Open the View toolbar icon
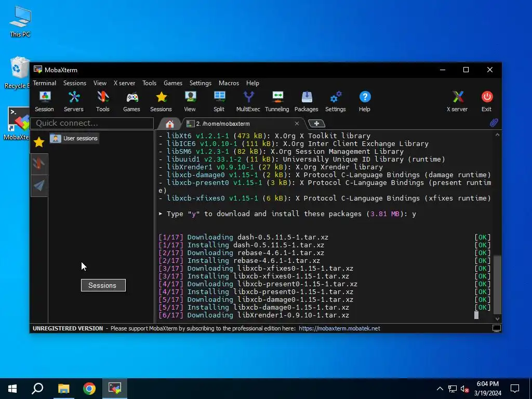Viewport: 532px width, 399px height. [190, 101]
